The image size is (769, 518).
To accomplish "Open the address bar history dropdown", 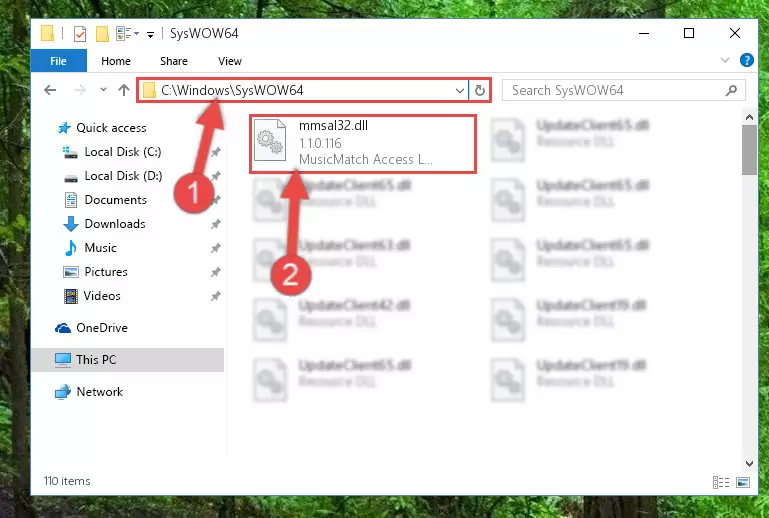I will [460, 91].
